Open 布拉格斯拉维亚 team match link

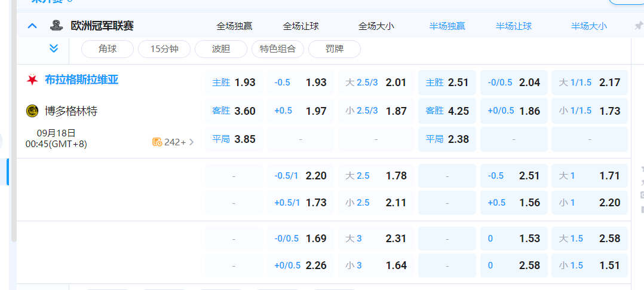pos(82,80)
